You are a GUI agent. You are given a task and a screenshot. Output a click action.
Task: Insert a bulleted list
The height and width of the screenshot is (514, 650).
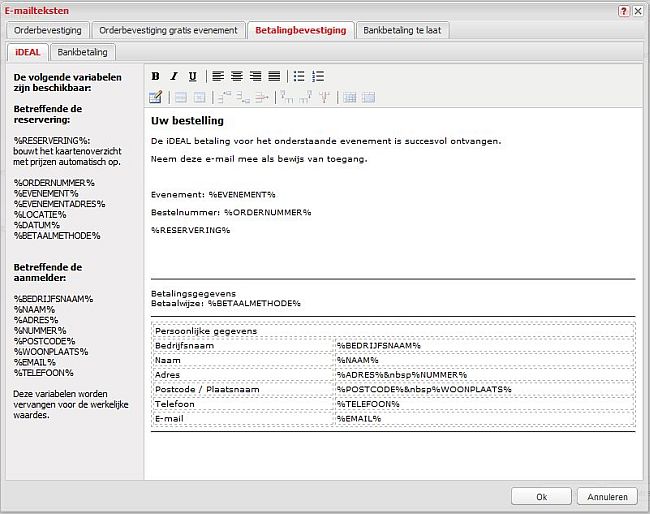click(x=299, y=76)
